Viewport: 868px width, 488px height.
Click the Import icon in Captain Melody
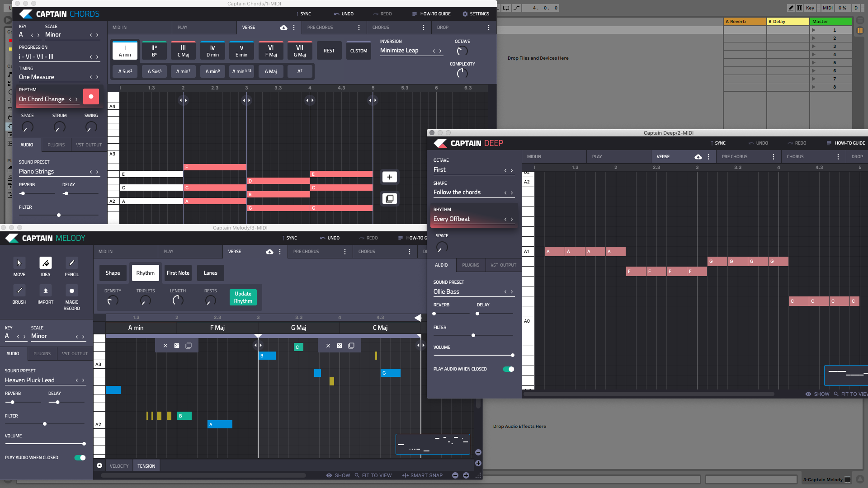tap(46, 290)
